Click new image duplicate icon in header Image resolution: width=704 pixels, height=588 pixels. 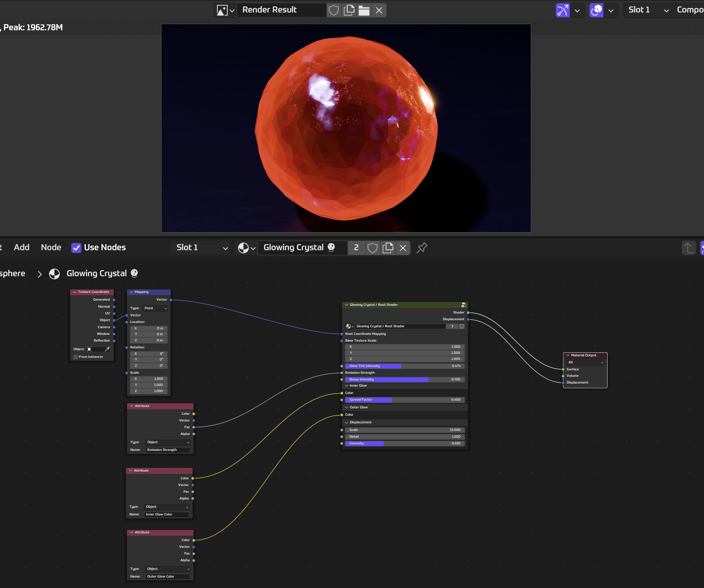point(349,10)
